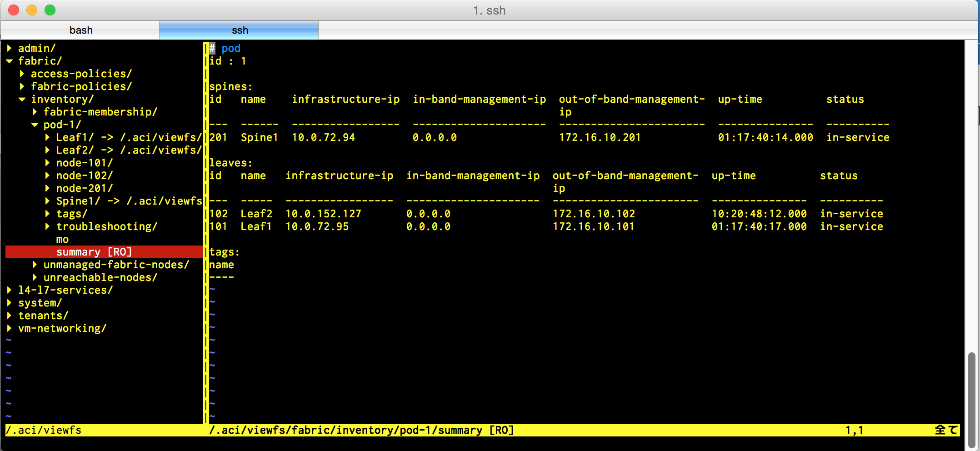Click the green zoom window button
This screenshot has width=980, height=451.
[50, 10]
